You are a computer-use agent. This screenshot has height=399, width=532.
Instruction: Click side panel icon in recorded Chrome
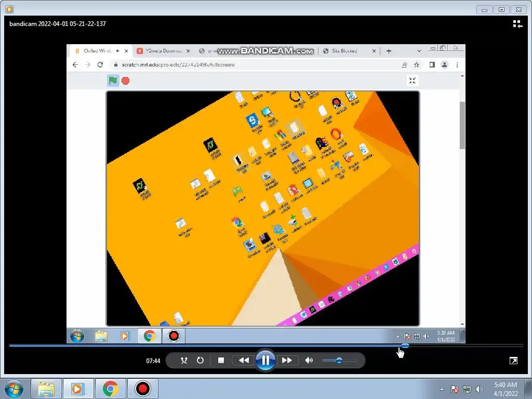click(x=432, y=65)
